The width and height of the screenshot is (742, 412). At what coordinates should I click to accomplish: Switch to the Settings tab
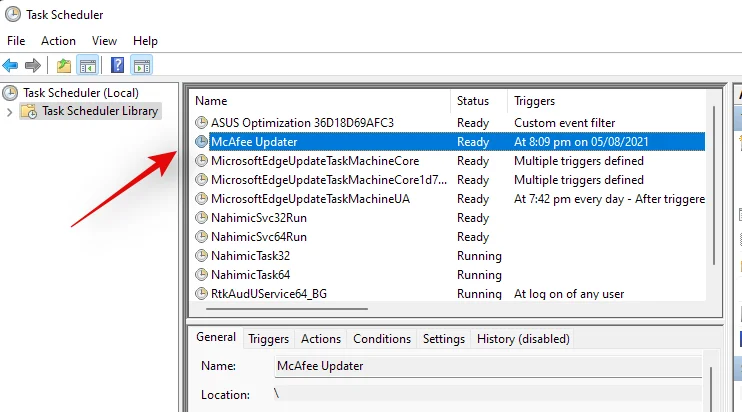[444, 339]
